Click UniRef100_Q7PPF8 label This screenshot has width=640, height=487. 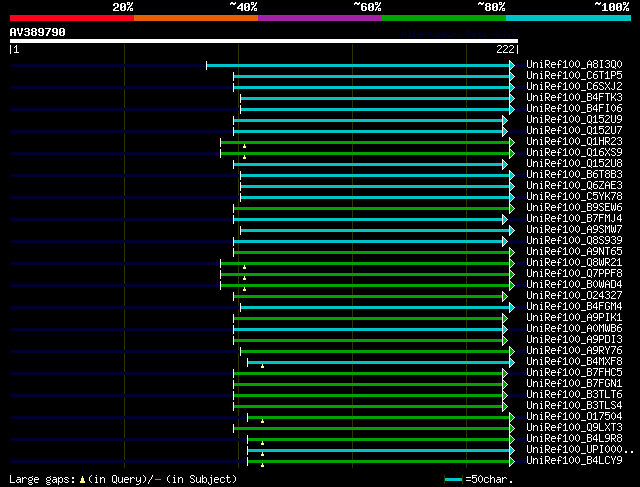click(574, 274)
